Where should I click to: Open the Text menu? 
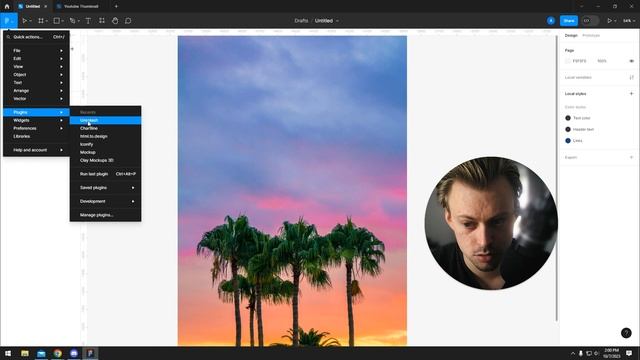[x=36, y=82]
